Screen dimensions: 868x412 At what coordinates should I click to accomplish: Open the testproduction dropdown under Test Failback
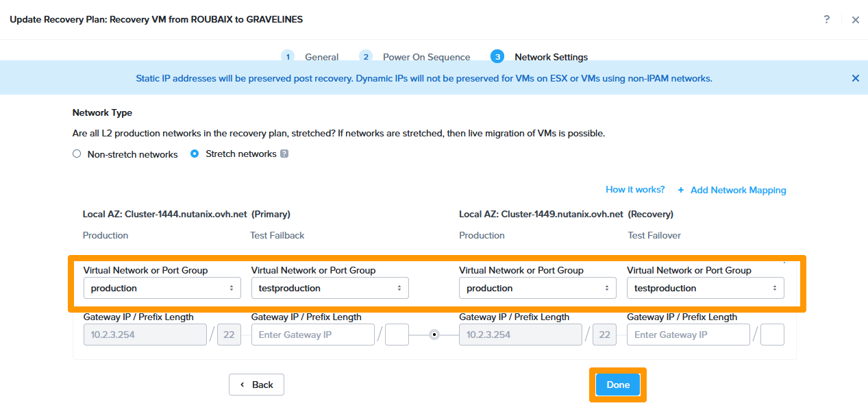coord(330,287)
